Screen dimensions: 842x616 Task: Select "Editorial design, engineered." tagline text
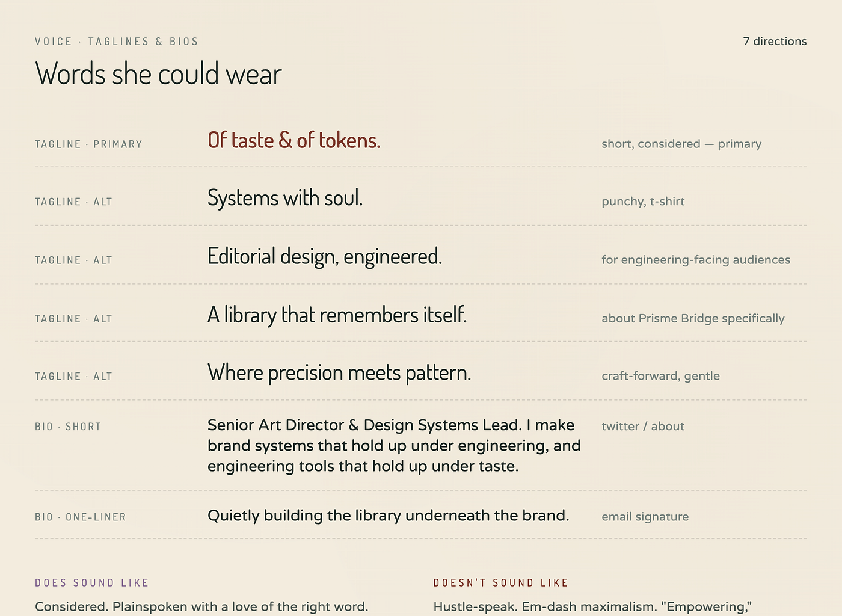tap(325, 257)
